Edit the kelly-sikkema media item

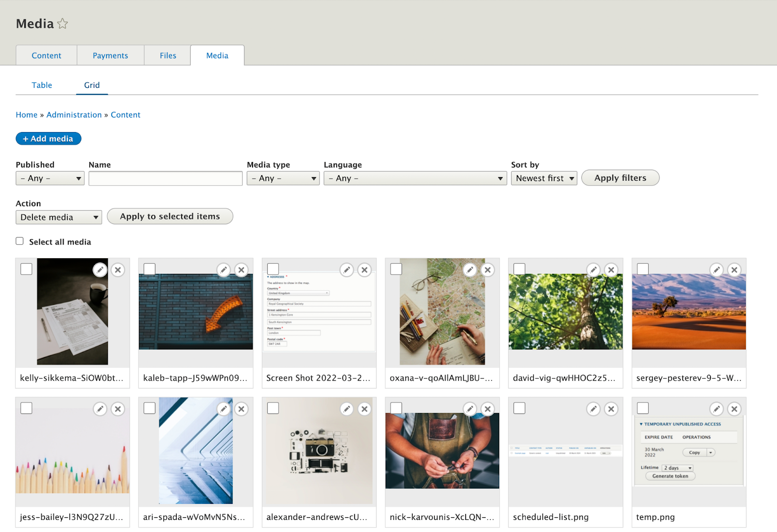coord(100,270)
